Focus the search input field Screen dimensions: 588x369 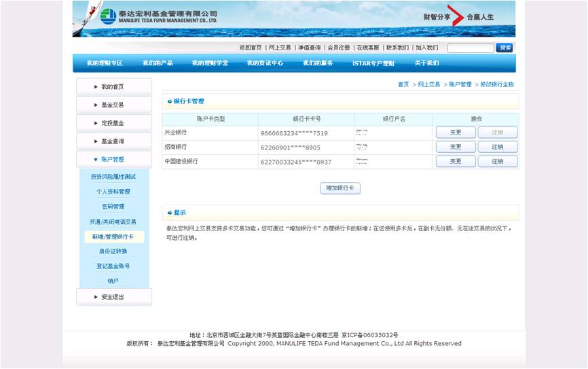click(x=471, y=48)
